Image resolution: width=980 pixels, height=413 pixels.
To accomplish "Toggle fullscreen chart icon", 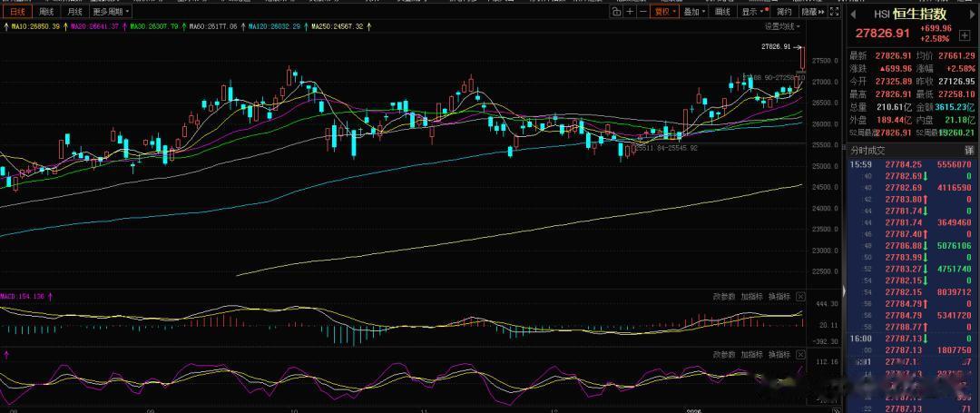I will [835, 11].
